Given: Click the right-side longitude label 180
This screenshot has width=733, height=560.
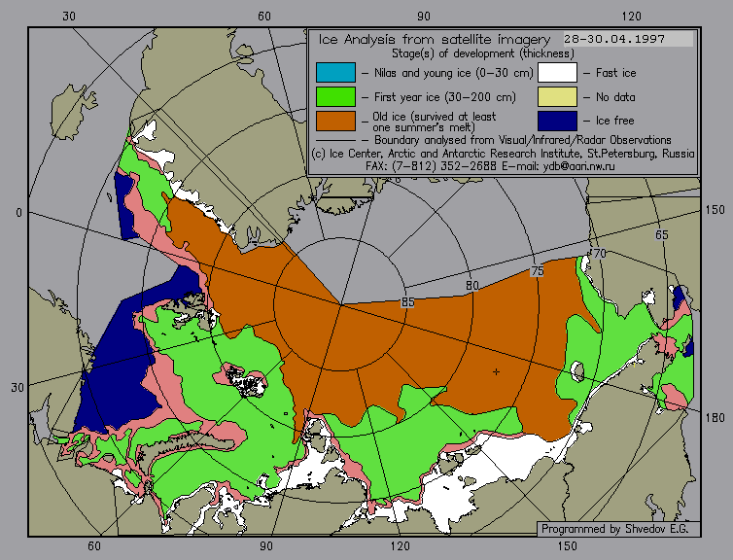Looking at the screenshot, I should (x=715, y=417).
